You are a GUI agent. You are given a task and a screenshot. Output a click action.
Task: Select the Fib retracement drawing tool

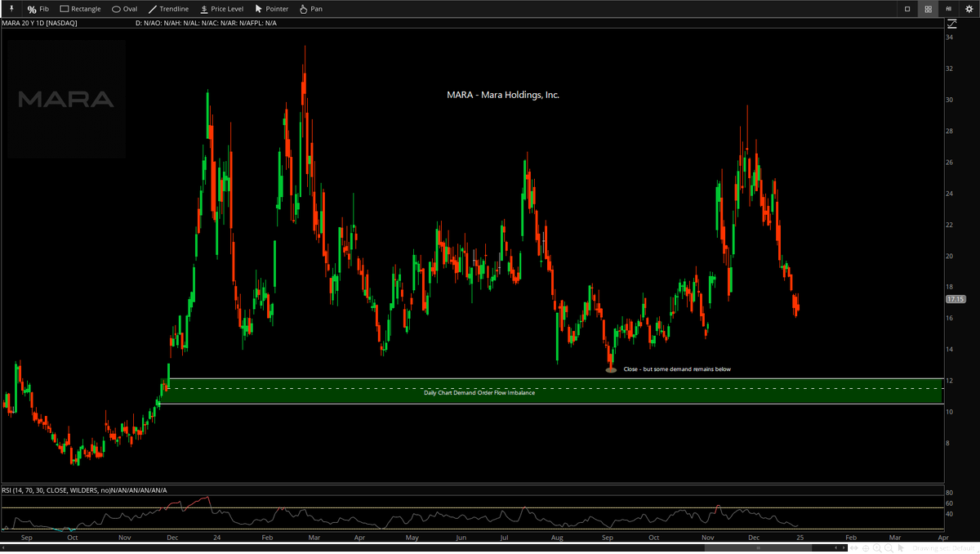(38, 9)
